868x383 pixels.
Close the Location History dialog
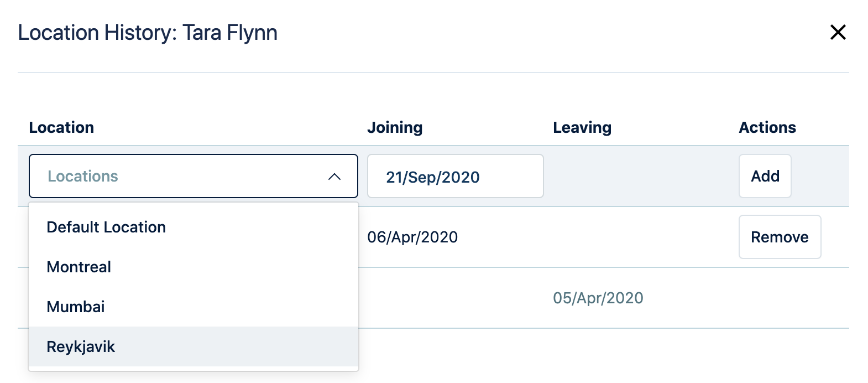point(838,32)
